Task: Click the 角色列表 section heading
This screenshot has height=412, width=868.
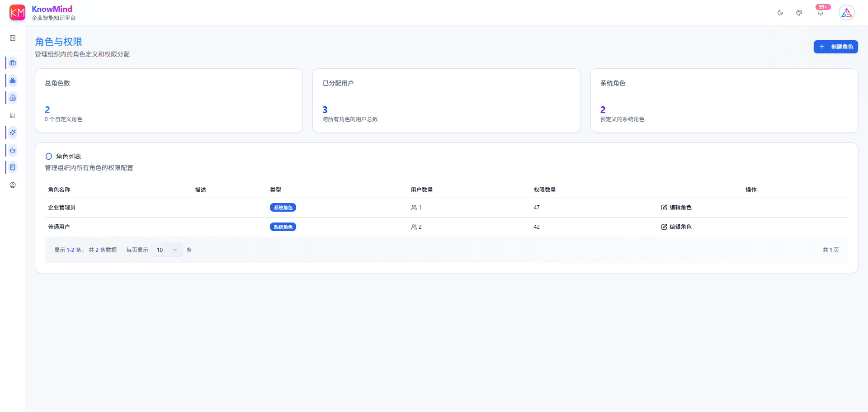Action: point(68,156)
